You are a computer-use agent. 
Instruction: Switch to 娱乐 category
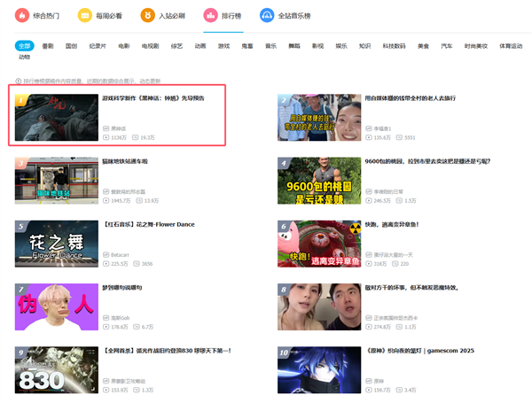tap(341, 46)
